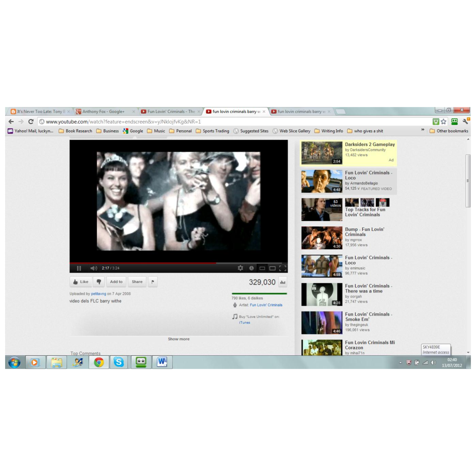The width and height of the screenshot is (476, 476).
Task: Click the thumbs-down dislike button
Action: (x=99, y=282)
